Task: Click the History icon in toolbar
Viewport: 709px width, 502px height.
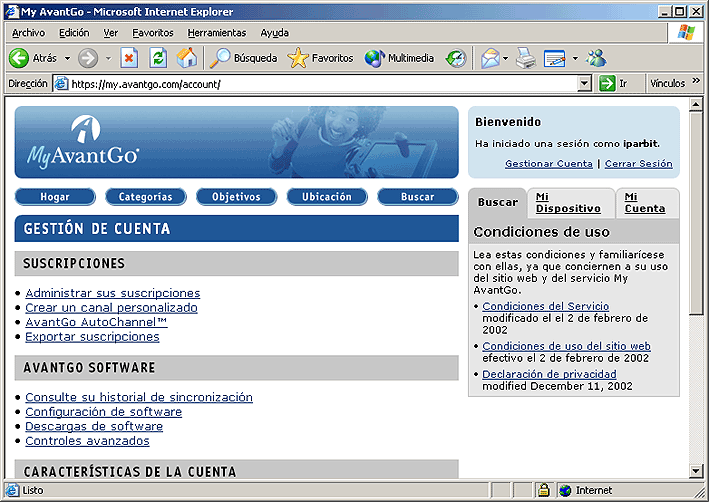Action: 456,58
